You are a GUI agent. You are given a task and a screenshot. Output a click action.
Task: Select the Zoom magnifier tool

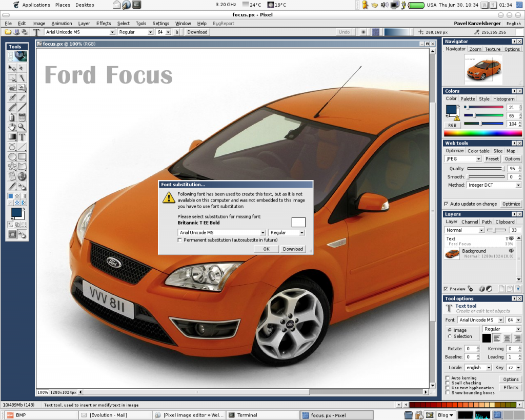[x=22, y=127]
